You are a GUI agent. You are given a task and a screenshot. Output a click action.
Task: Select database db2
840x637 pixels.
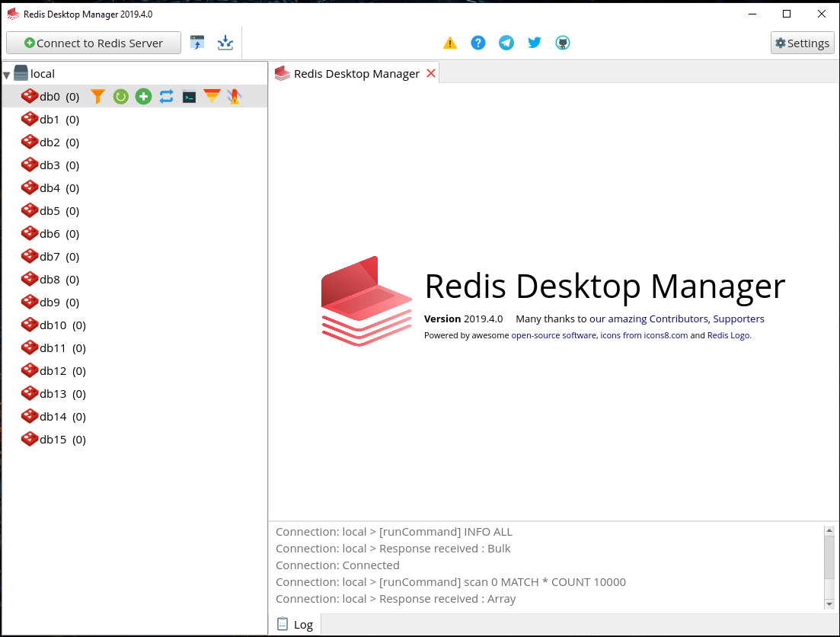coord(135,142)
